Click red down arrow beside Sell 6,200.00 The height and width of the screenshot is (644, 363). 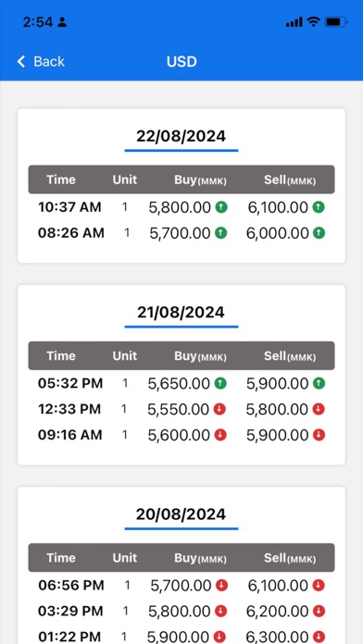click(x=319, y=611)
